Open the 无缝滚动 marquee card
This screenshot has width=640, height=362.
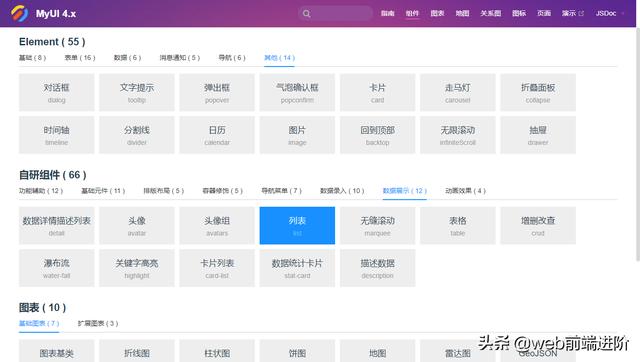pos(378,225)
